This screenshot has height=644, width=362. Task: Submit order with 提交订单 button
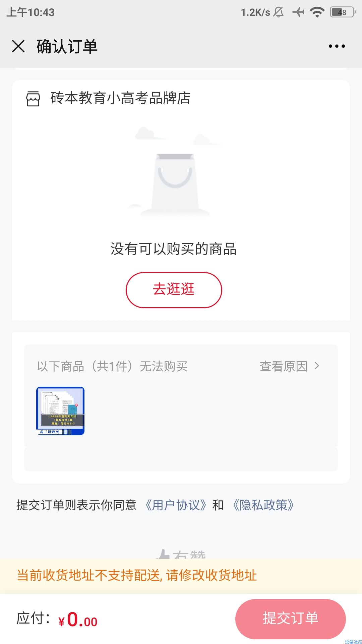(290, 619)
